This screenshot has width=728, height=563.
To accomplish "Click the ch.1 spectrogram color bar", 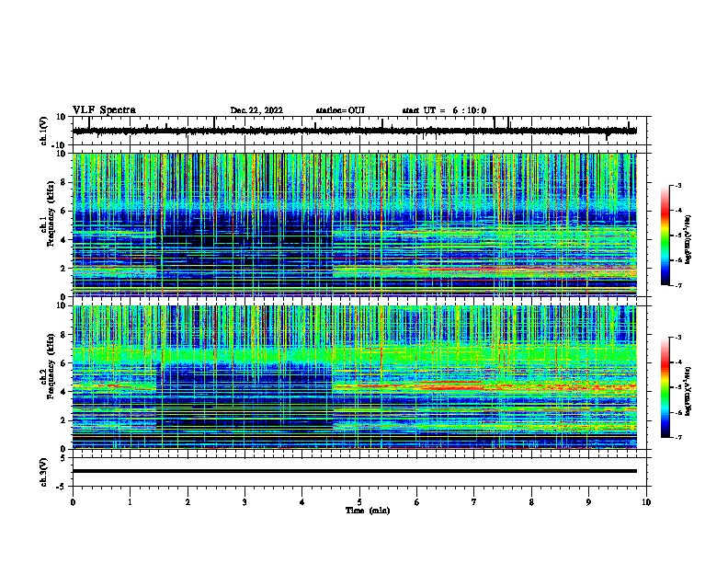I will (x=665, y=236).
